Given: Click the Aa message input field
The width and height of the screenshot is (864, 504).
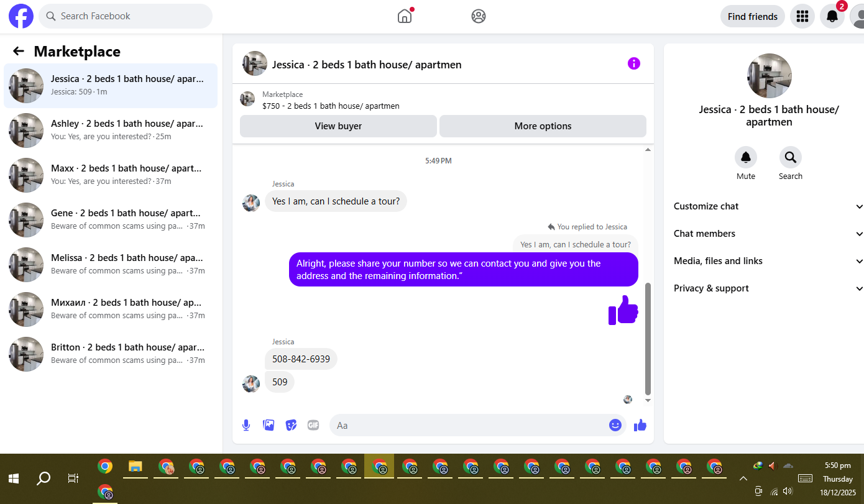Looking at the screenshot, I should (x=477, y=425).
